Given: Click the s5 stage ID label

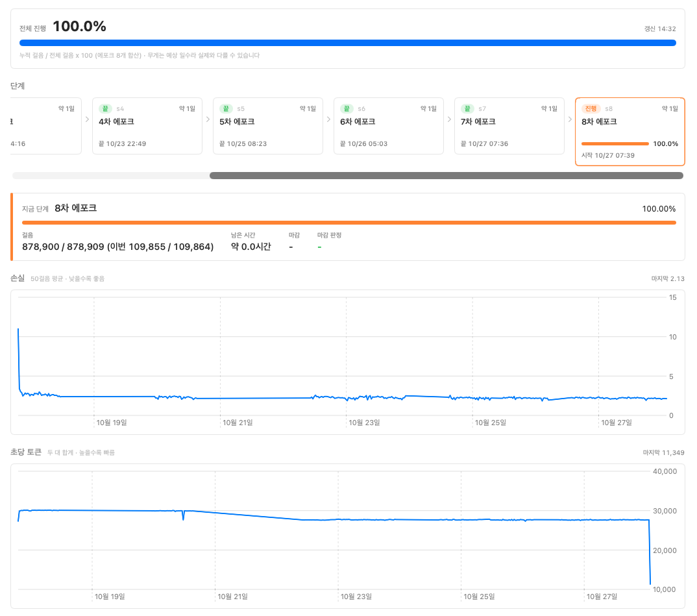Looking at the screenshot, I should pos(241,108).
